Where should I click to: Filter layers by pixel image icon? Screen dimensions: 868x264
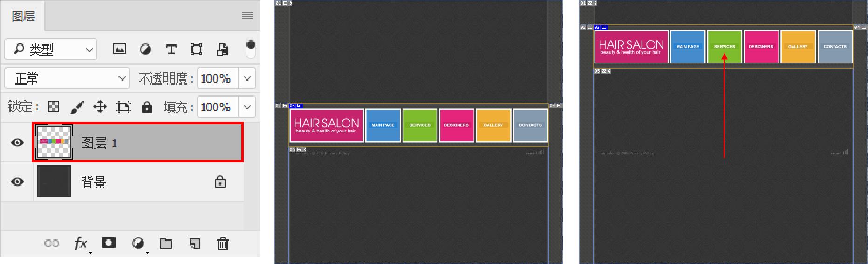[119, 49]
